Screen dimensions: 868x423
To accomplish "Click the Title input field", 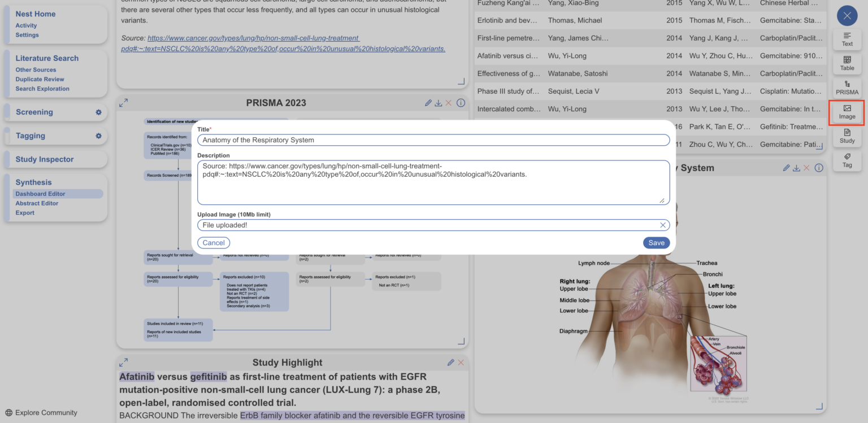I will point(433,140).
